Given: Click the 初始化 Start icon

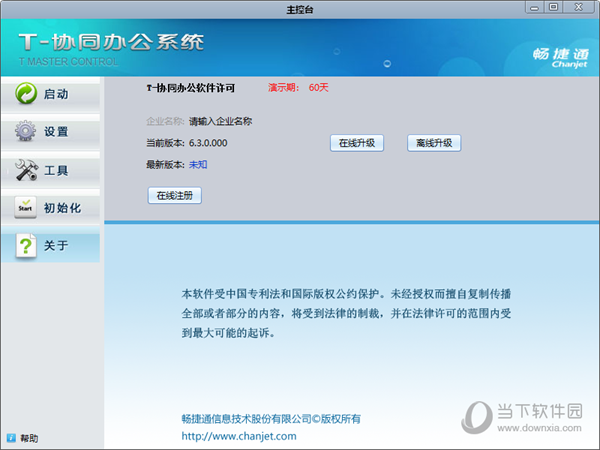Looking at the screenshot, I should pos(25,207).
